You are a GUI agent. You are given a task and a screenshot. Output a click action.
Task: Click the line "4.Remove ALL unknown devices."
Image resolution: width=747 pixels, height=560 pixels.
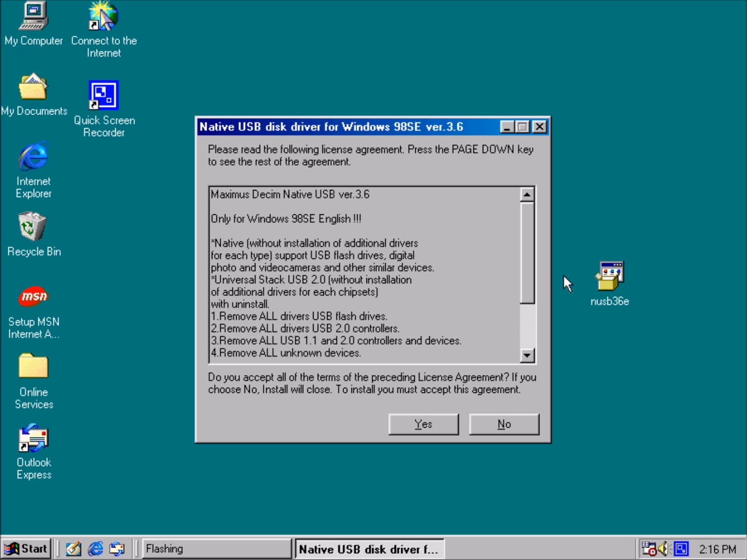(286, 353)
